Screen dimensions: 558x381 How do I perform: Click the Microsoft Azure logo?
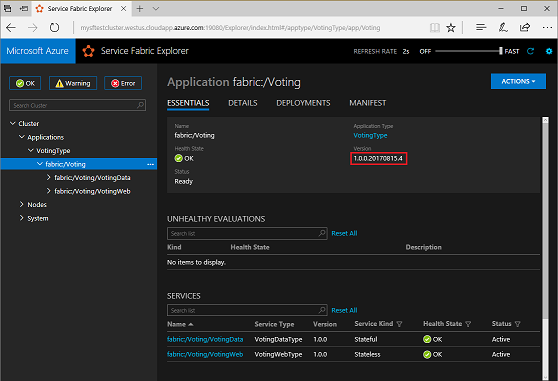[x=37, y=51]
